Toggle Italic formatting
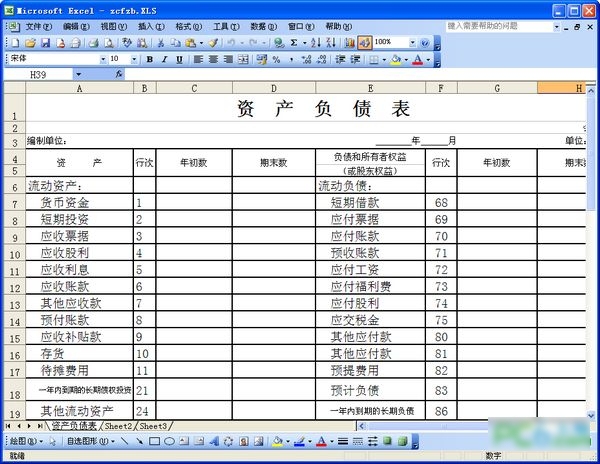600x464 pixels. point(163,59)
